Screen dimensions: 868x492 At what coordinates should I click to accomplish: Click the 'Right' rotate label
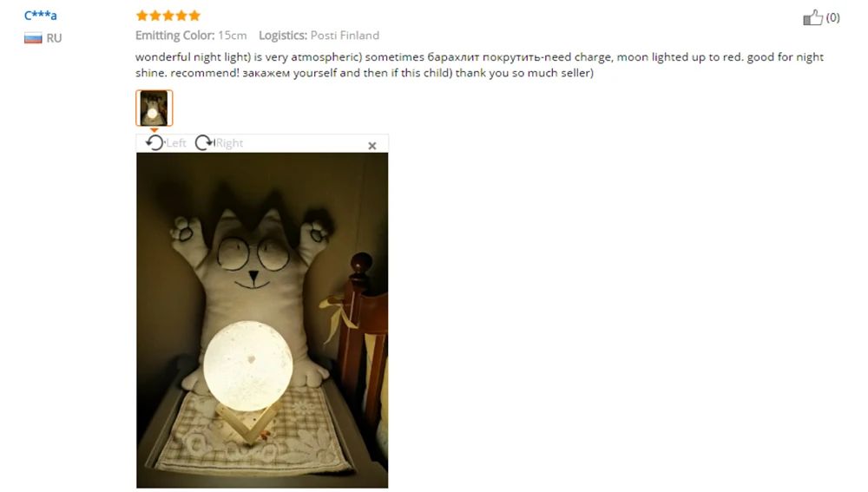(229, 143)
